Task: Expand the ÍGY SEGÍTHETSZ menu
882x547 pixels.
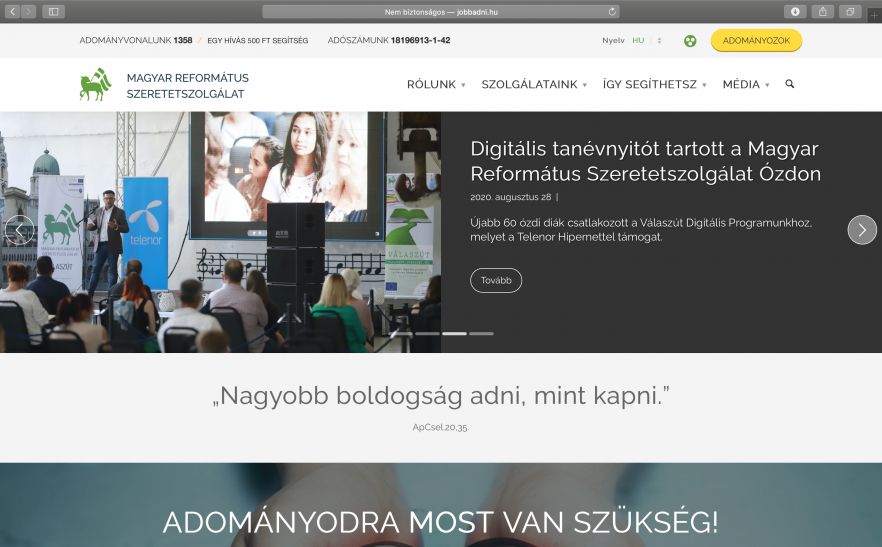Action: [x=654, y=84]
